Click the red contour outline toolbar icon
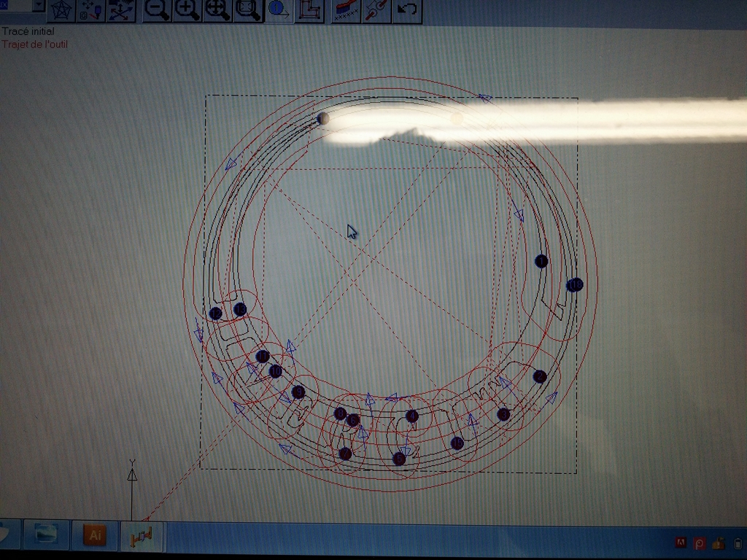 tap(309, 10)
